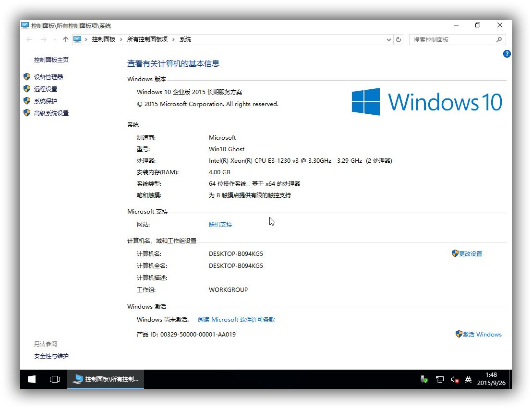532x409 pixels.
Task: Click the shield icon beside 激活 Windows
Action: pos(459,334)
